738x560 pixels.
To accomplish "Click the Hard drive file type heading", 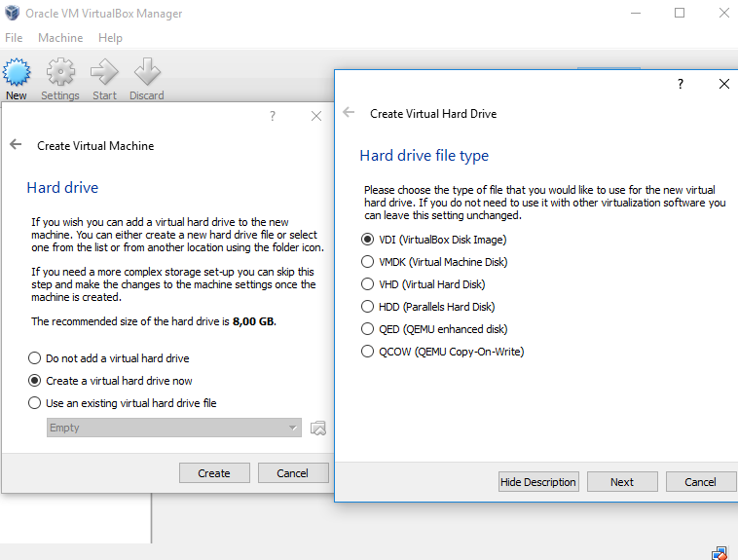I will (424, 156).
